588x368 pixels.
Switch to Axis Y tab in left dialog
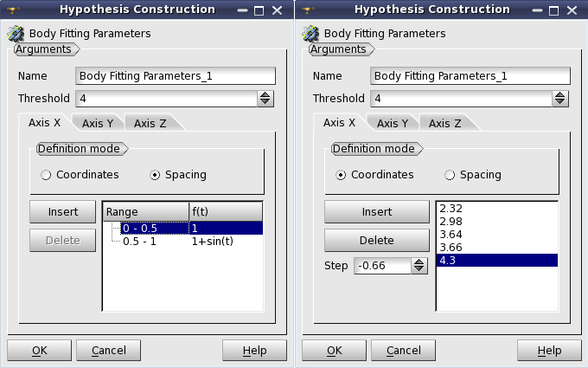click(98, 123)
